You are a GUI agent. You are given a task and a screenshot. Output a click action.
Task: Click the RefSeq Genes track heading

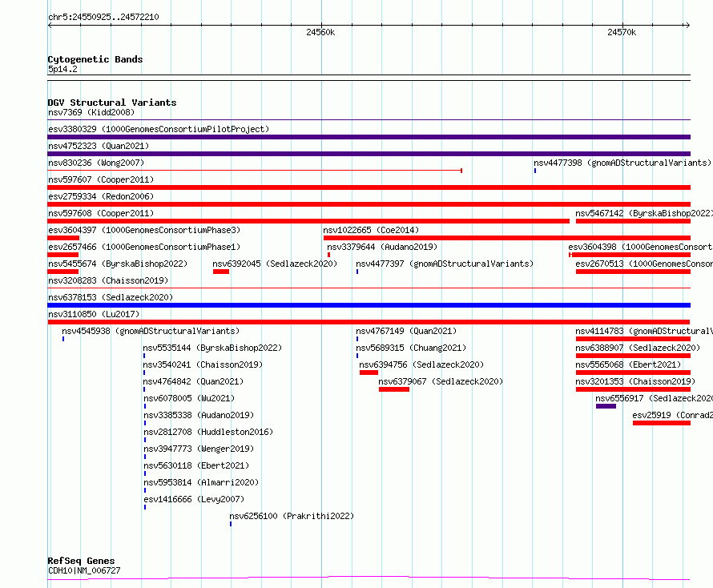81,561
